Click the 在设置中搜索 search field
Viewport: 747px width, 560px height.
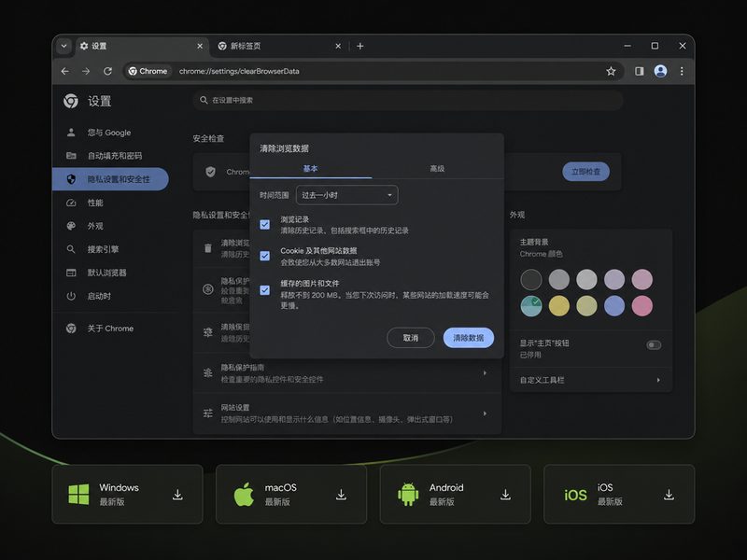(x=408, y=100)
